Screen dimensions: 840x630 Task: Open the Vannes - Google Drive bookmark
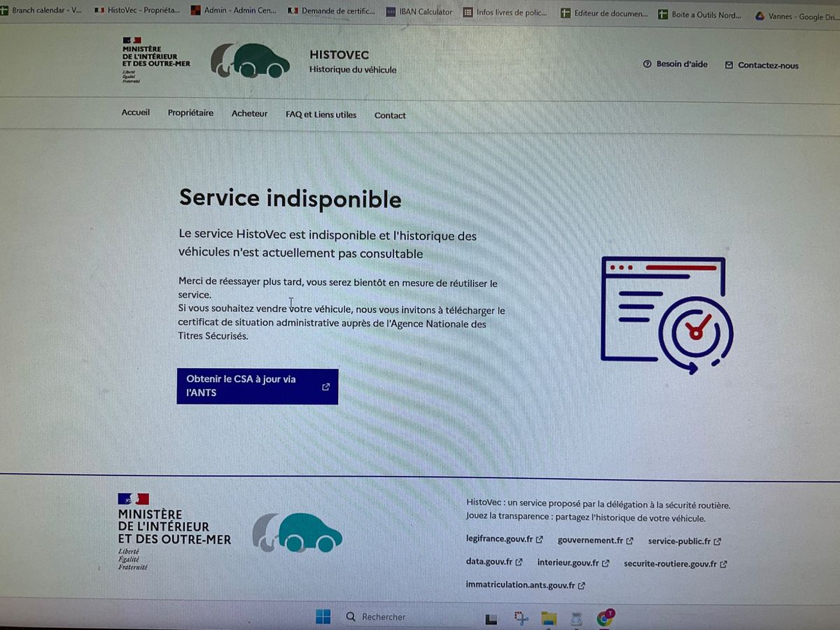pyautogui.click(x=797, y=16)
